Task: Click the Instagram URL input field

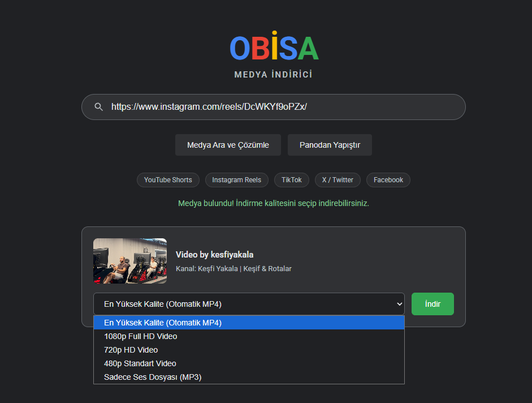Action: click(273, 107)
